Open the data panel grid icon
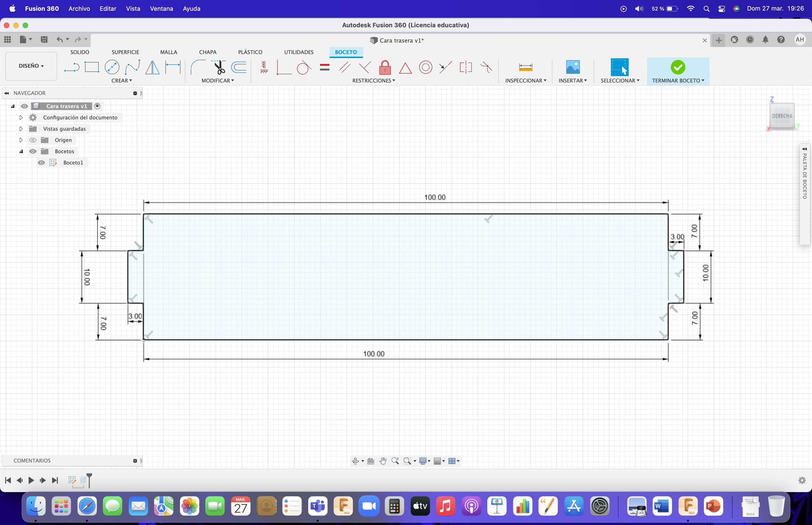The height and width of the screenshot is (525, 812). tap(8, 39)
